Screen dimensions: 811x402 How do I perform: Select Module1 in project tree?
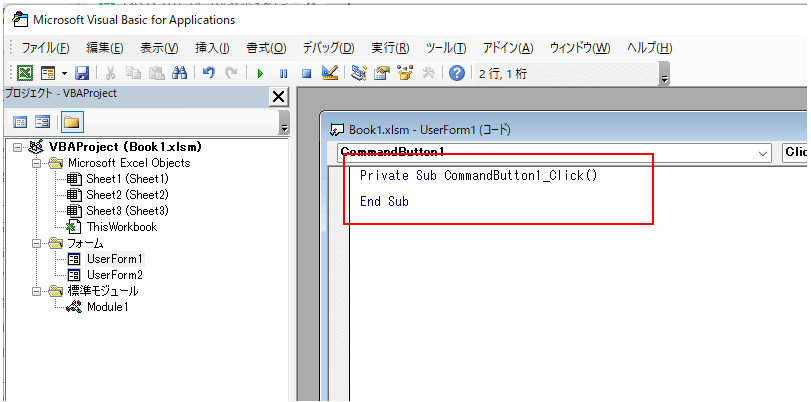[108, 307]
